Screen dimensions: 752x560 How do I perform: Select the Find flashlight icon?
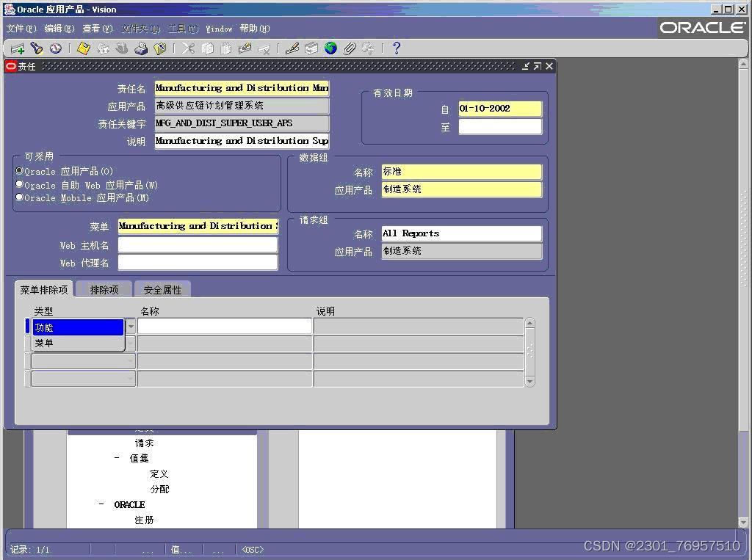[x=36, y=48]
